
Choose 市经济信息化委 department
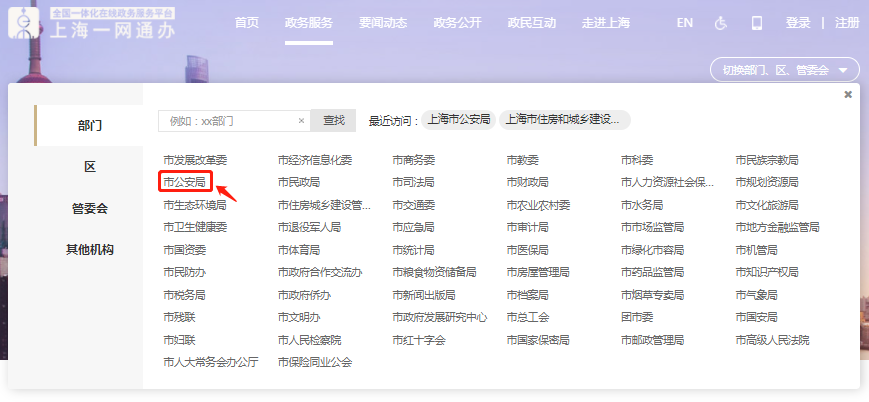[315, 160]
